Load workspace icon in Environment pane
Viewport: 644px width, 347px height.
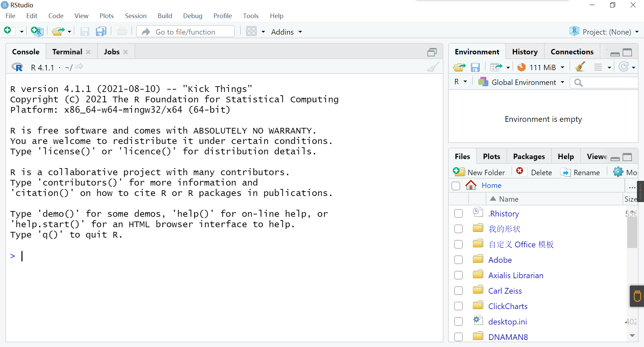pos(459,67)
